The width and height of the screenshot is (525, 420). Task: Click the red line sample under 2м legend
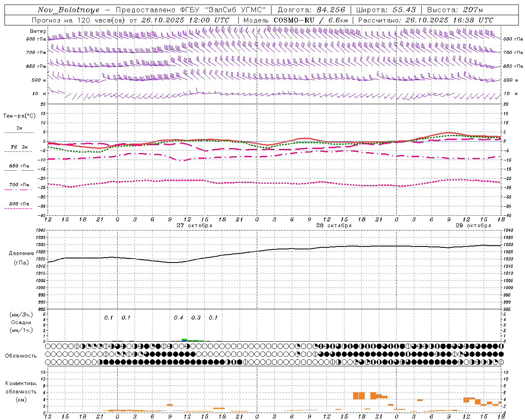coord(19,132)
